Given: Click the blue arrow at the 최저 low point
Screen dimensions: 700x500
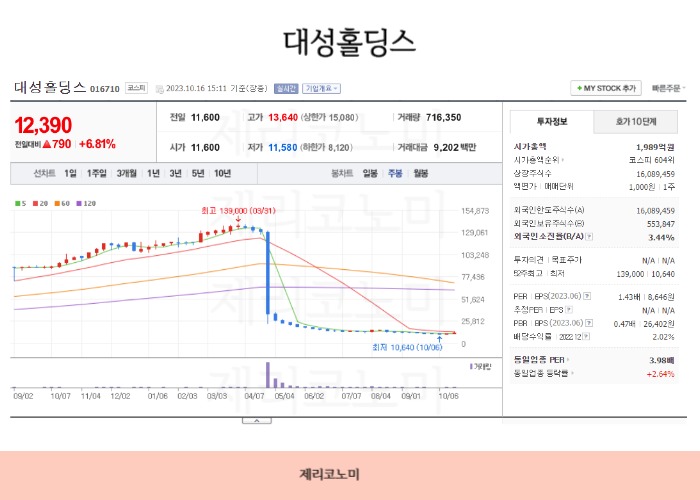Looking at the screenshot, I should [439, 339].
